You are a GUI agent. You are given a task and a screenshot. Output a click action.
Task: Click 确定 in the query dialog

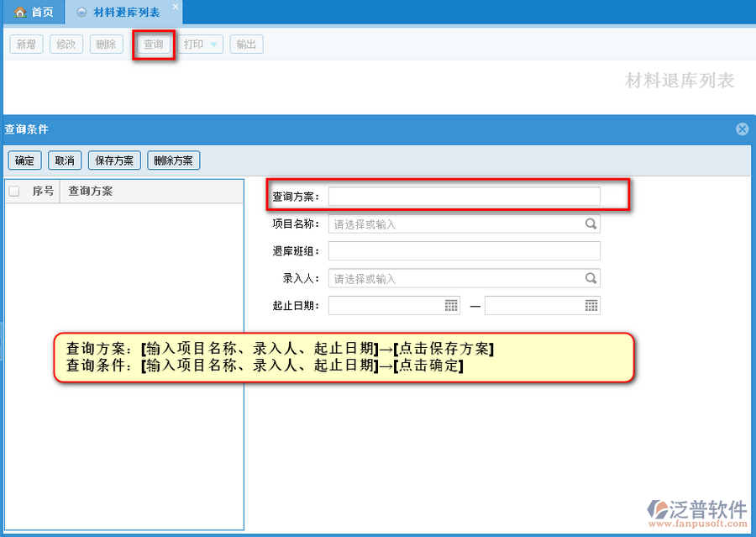click(24, 161)
